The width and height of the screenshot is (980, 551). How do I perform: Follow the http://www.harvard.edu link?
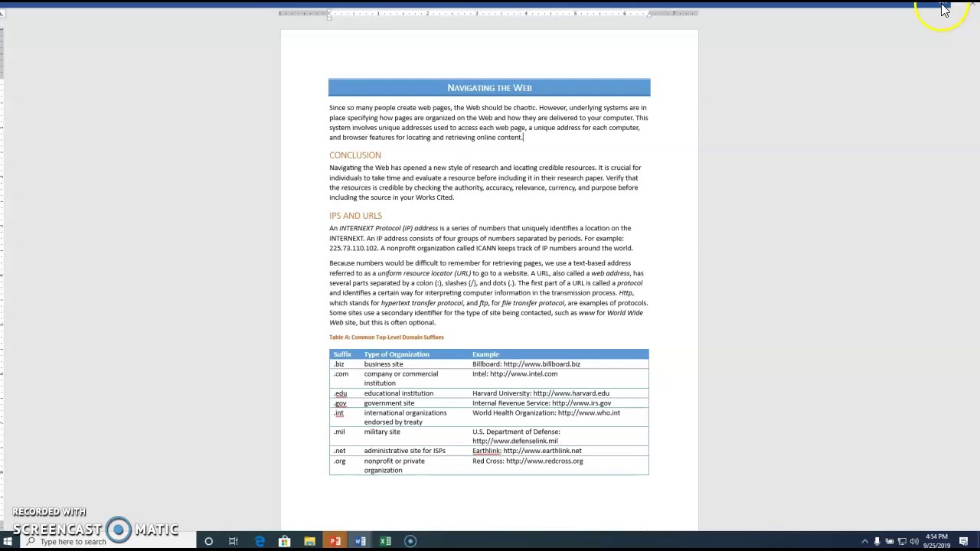pyautogui.click(x=571, y=393)
